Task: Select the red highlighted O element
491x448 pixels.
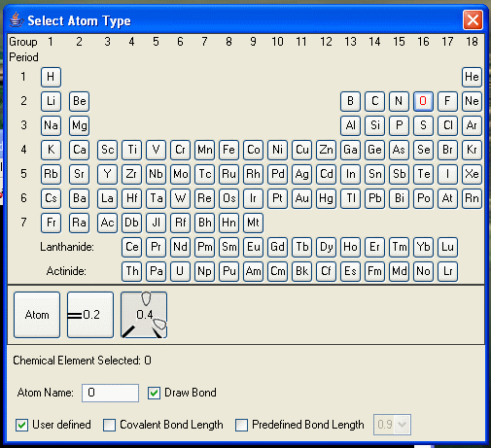Action: coord(423,101)
